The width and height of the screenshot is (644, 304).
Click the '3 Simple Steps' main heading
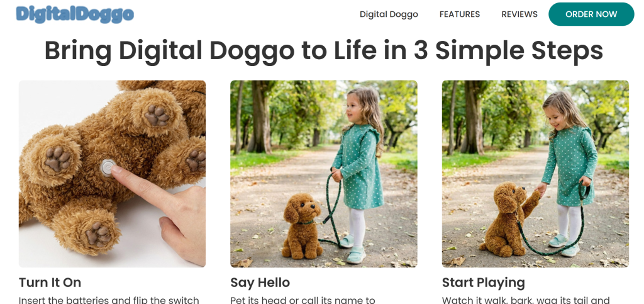323,51
